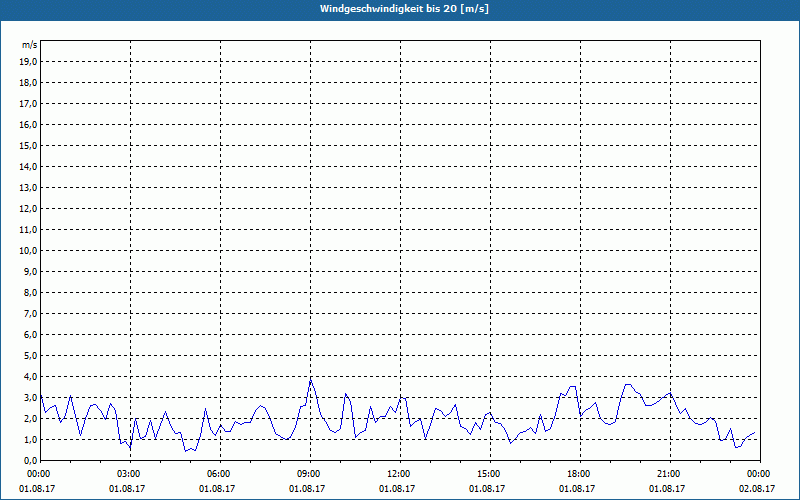800x500 pixels.
Task: Click the 06:00 time axis label
Action: pos(220,474)
